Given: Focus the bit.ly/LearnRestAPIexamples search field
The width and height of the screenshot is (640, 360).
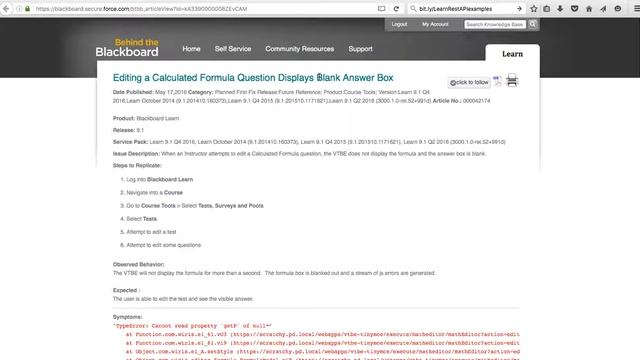Looking at the screenshot, I should 465,9.
